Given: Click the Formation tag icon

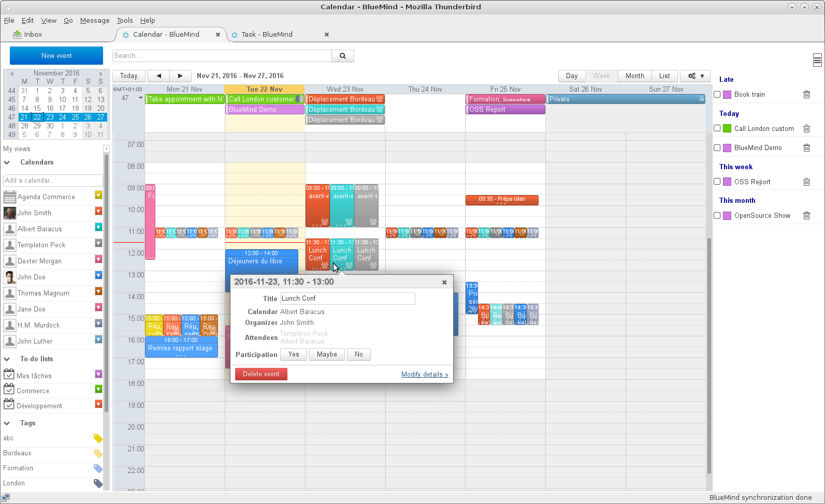Looking at the screenshot, I should 98,468.
